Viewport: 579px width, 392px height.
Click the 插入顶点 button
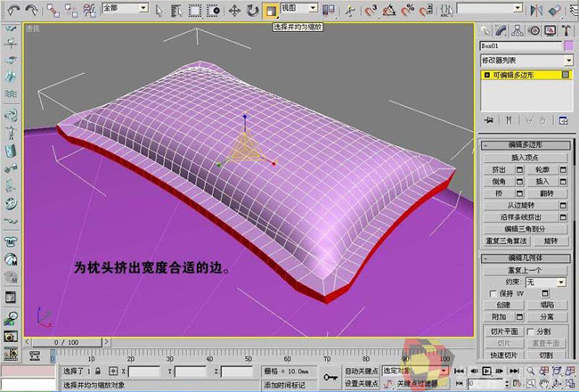pos(526,158)
